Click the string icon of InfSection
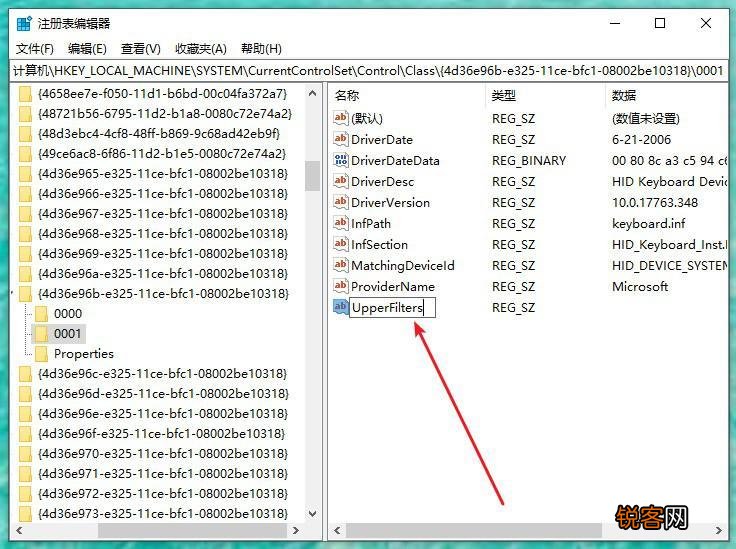736x549 pixels. point(341,244)
